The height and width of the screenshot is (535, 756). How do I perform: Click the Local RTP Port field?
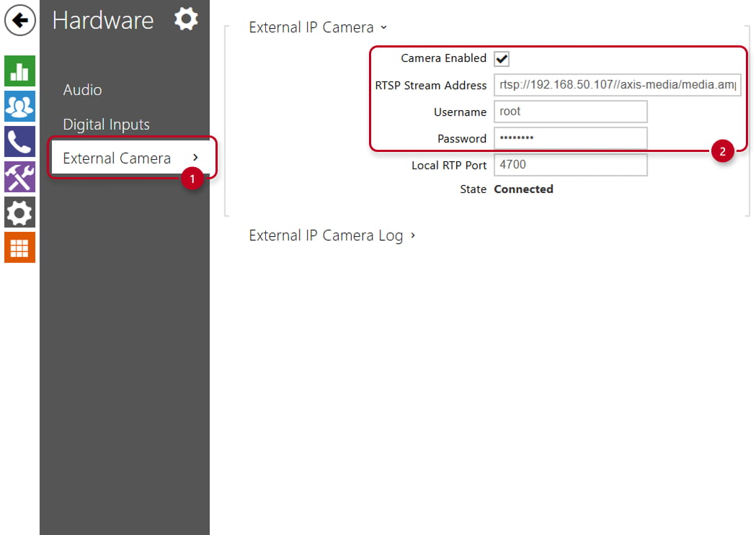point(570,165)
